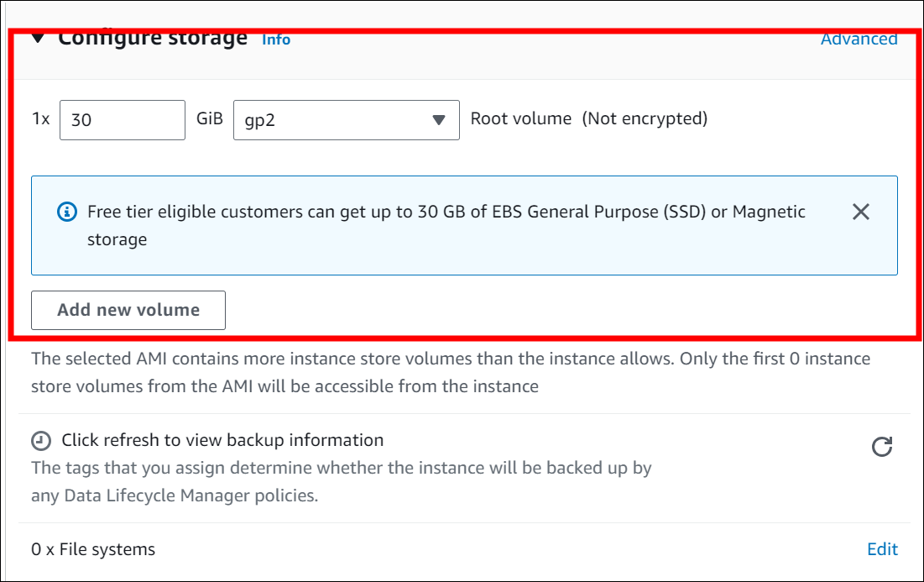Switch to Advanced storage view
Viewport: 924px width, 582px height.
(859, 39)
